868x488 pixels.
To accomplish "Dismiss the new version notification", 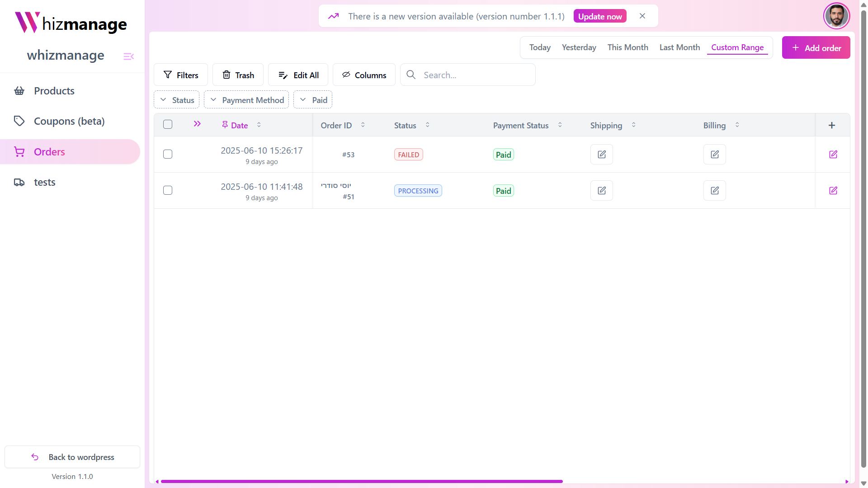I will (x=642, y=16).
